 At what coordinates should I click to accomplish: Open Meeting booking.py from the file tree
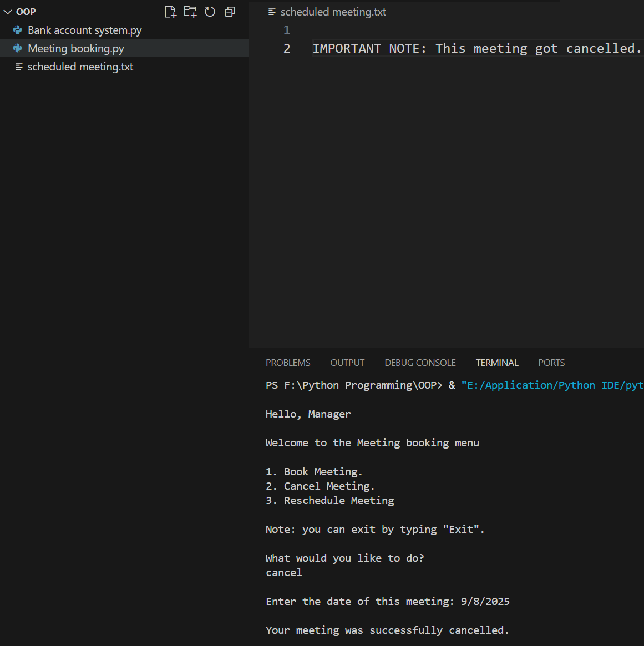point(76,48)
